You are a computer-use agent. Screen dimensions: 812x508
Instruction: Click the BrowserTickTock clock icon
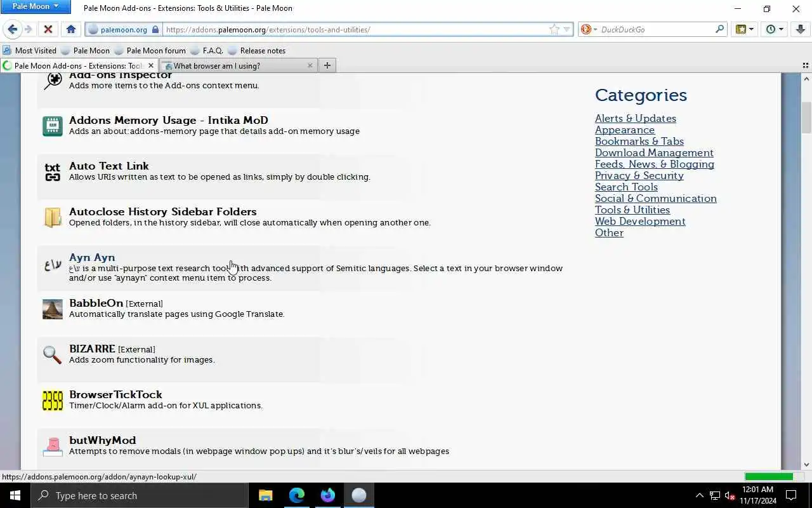53,400
